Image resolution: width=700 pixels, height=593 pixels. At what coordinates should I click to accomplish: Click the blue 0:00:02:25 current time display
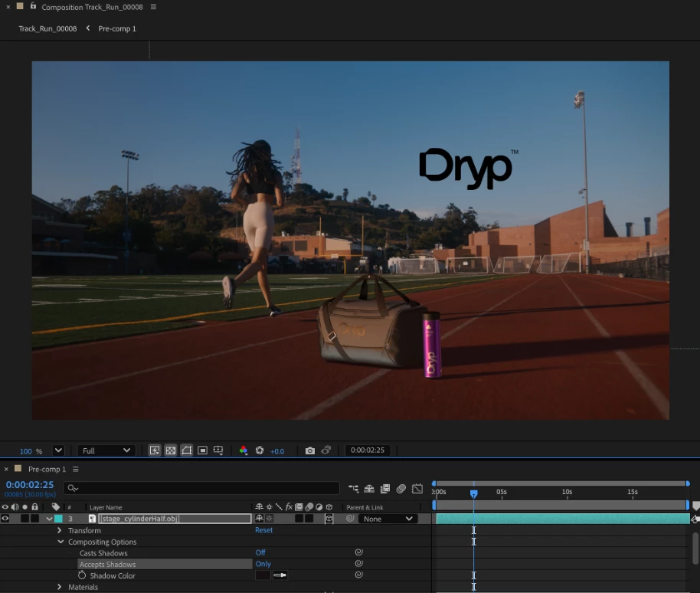29,484
